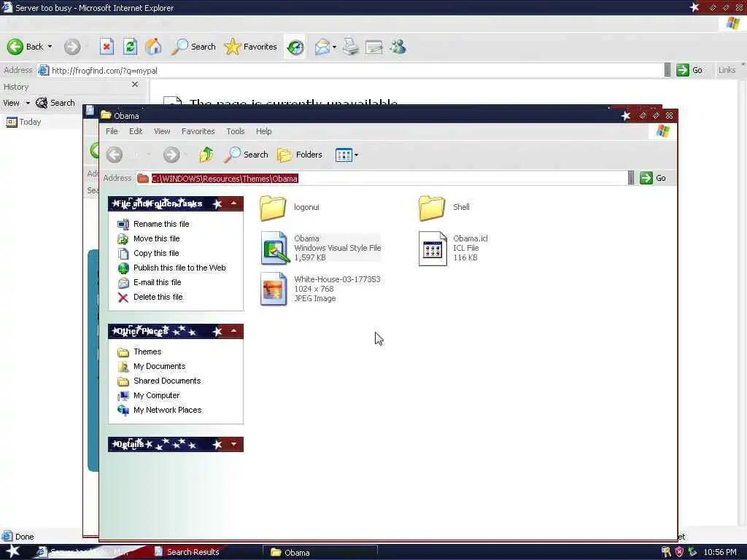Open Favorites in Internet Explorer toolbar
This screenshot has height=560, width=747.
(251, 47)
